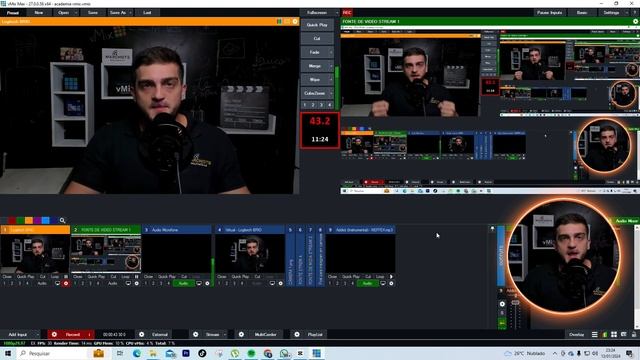Click monitor icon under the FONTE DE VIDEO STREAM 1 input
Viewport: 640px width, 360px height.
coord(128,283)
